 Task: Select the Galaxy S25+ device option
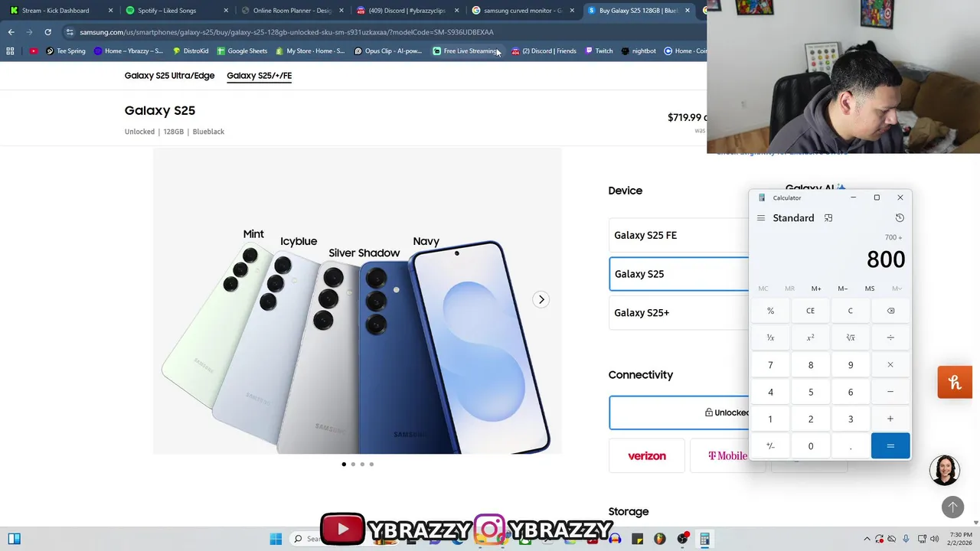point(678,312)
